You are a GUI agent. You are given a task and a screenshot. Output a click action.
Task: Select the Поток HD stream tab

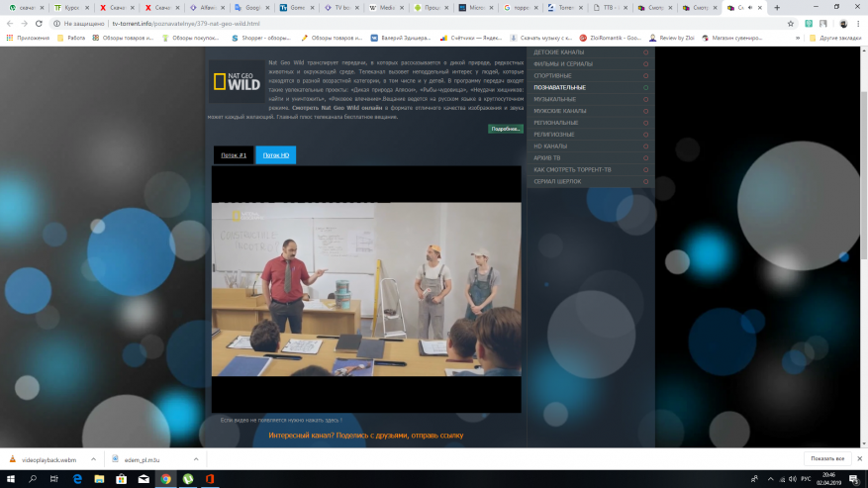coord(276,155)
